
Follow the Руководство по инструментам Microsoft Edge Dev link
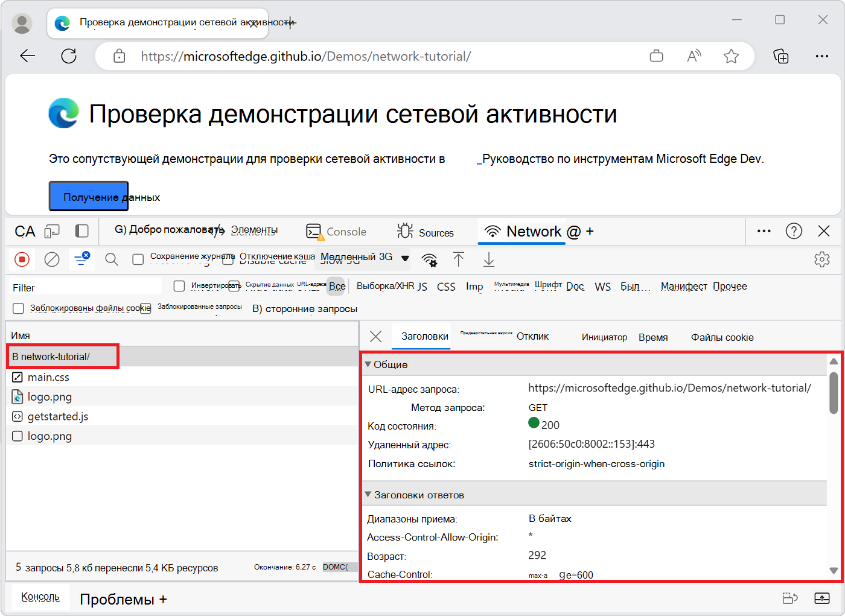click(x=623, y=159)
